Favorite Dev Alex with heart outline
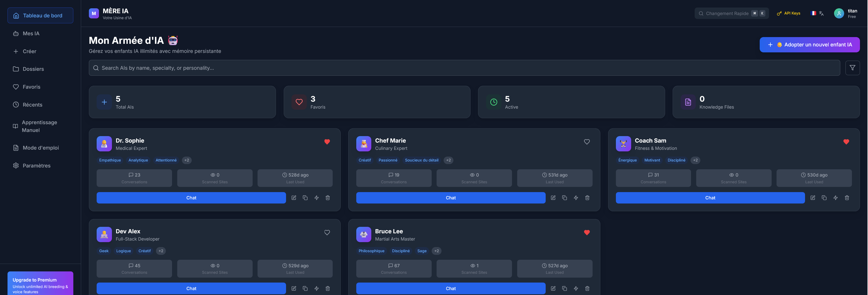Viewport: 868px width, 295px height. (x=327, y=233)
